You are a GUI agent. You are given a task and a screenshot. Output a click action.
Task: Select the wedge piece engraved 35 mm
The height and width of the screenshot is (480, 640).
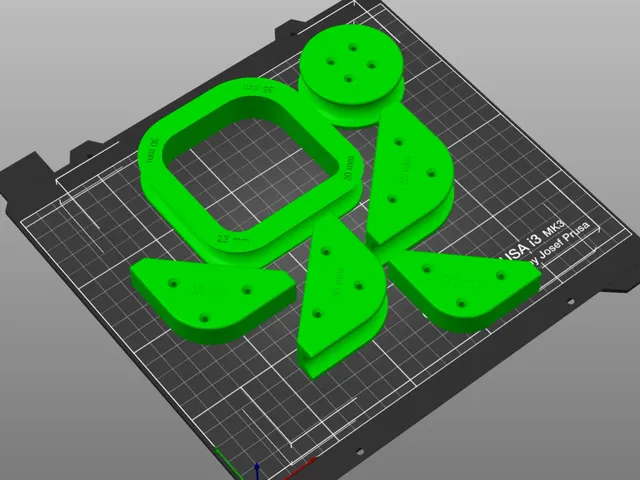coord(212,300)
